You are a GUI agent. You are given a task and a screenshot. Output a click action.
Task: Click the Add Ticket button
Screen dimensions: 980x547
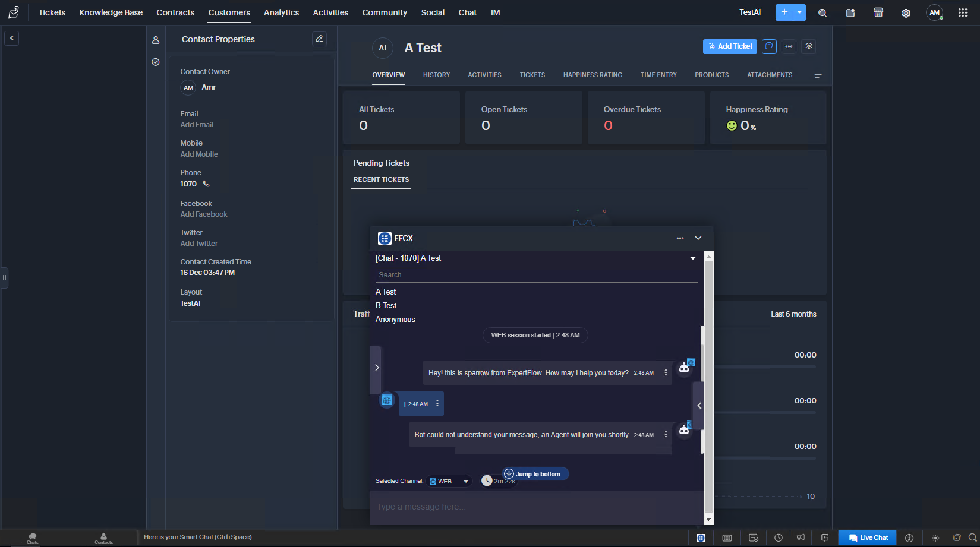pos(730,46)
